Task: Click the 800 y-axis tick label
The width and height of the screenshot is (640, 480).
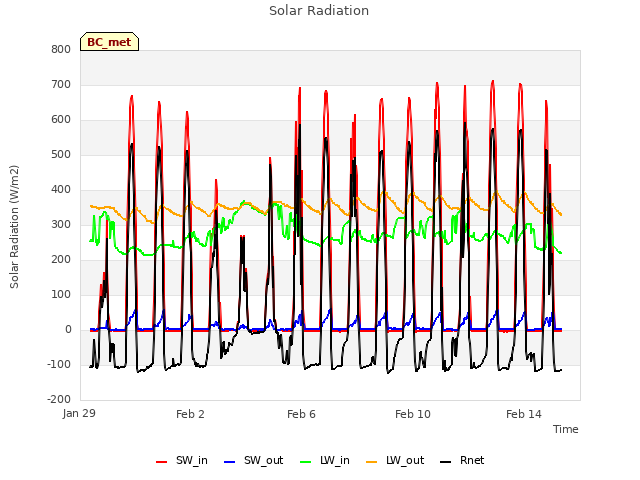Action: pos(61,49)
